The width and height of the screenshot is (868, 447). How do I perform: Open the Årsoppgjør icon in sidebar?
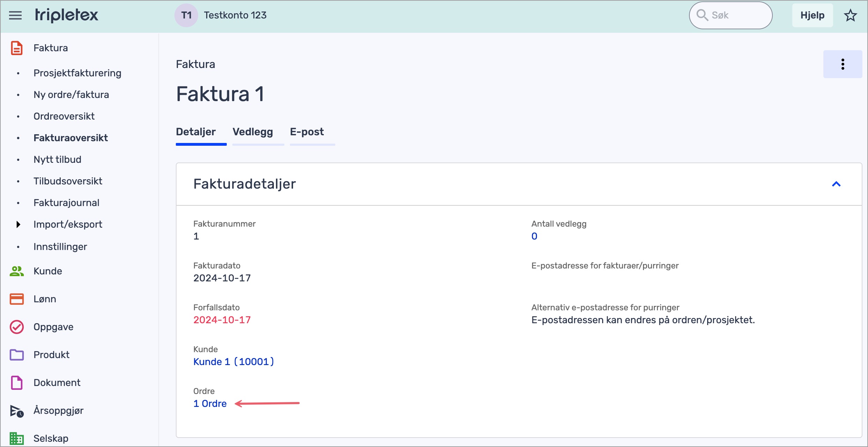pos(16,411)
